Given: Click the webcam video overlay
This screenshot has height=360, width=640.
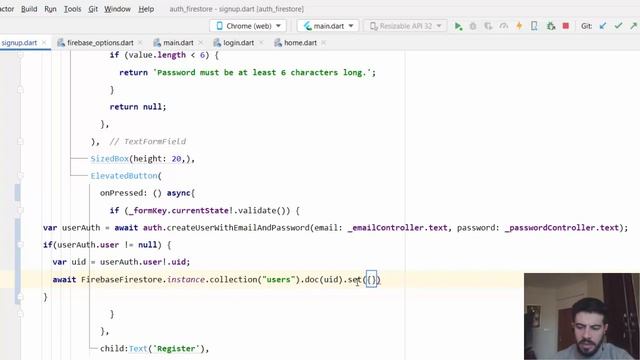Looking at the screenshot, I should click(582, 316).
